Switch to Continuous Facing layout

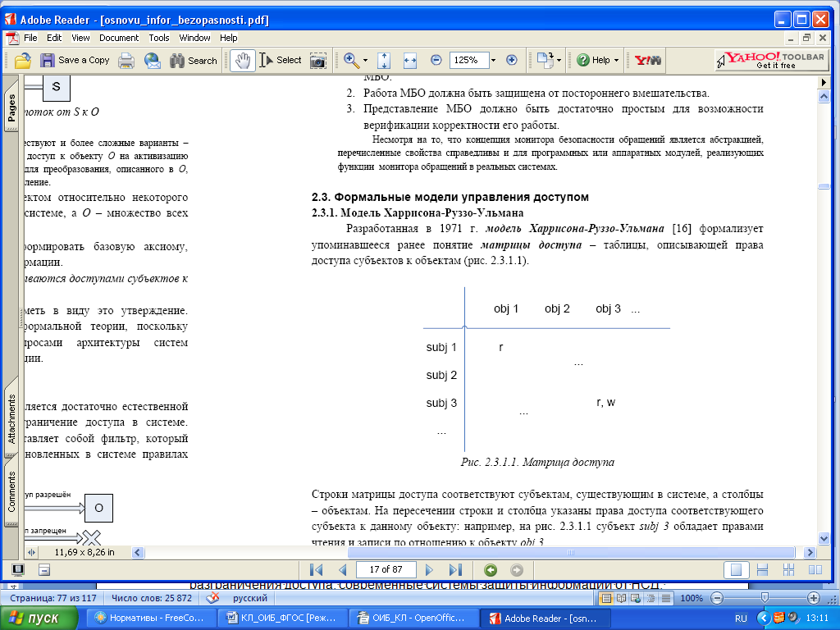(788, 570)
